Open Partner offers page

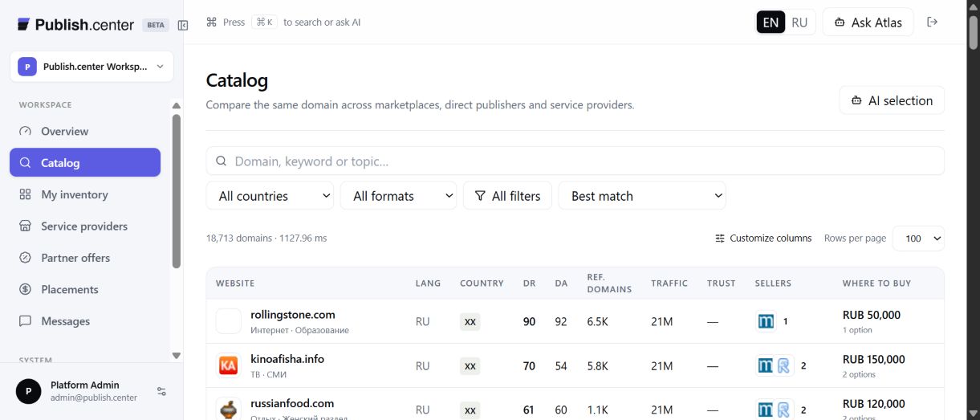[85, 258]
